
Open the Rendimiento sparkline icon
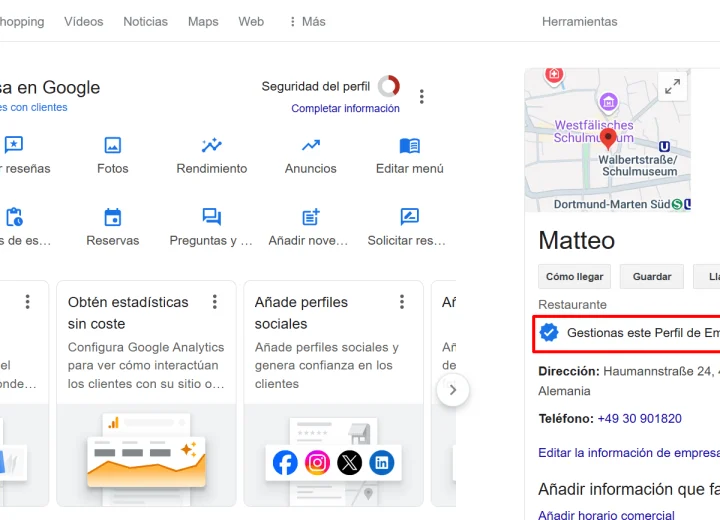(x=212, y=145)
